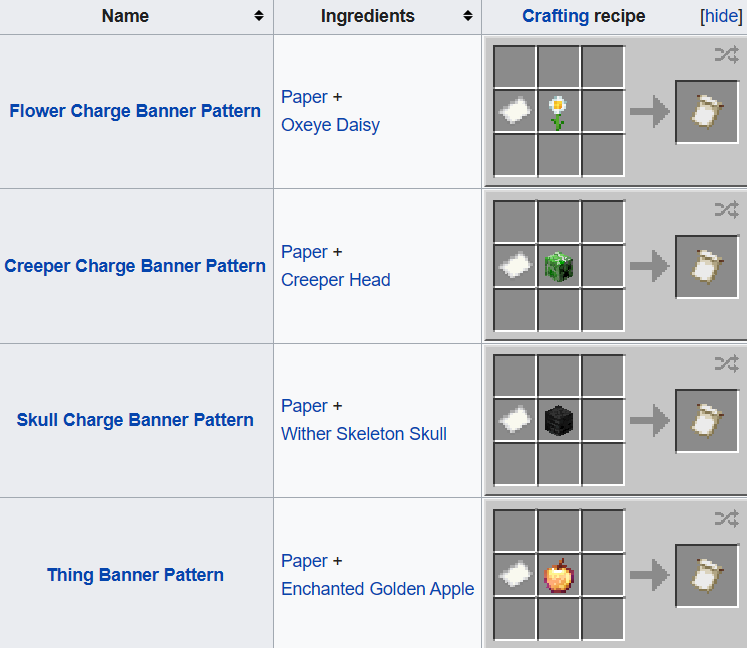Click the output banner pattern of Thing recipe
Viewport: 747px width, 648px height.
pos(707,575)
